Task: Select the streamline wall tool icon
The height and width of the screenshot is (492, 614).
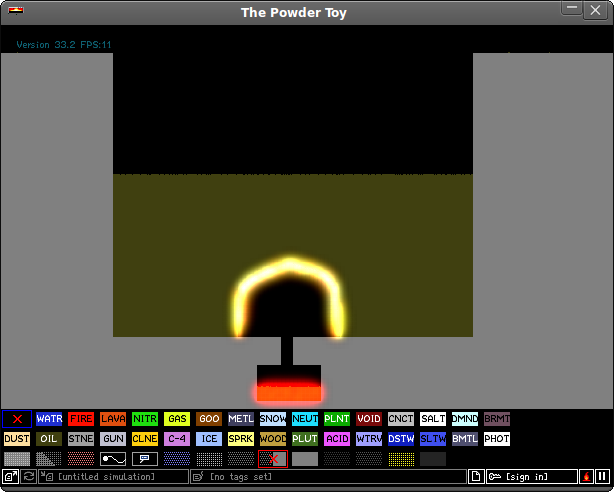Action: 113,459
